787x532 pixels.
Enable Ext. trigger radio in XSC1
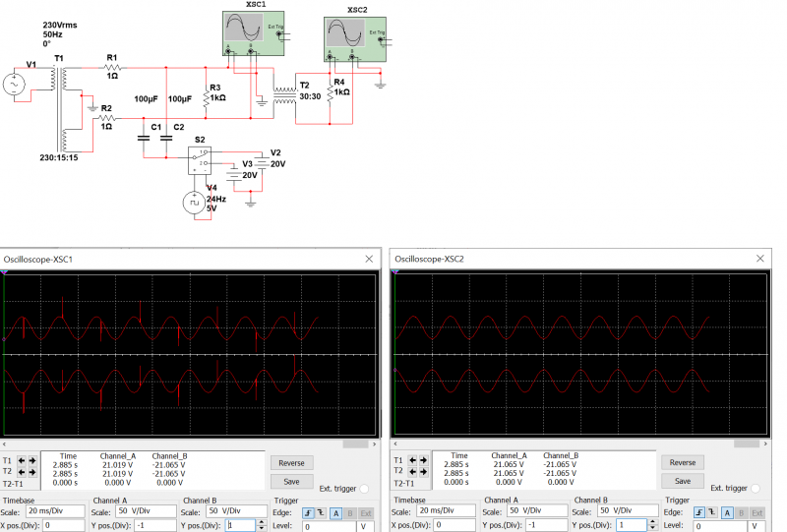(x=365, y=488)
